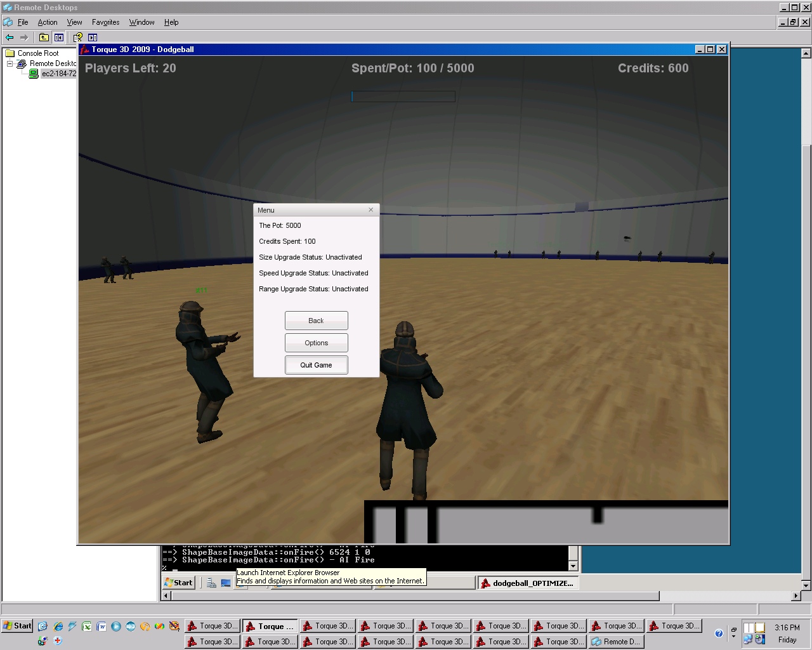The height and width of the screenshot is (650, 812).
Task: Open the Action menu
Action: tap(48, 22)
